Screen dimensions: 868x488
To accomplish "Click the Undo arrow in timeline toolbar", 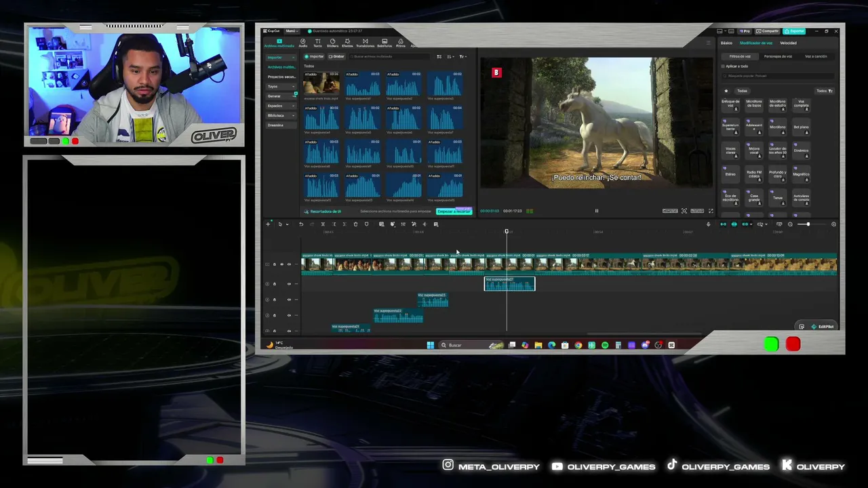I will click(x=301, y=224).
